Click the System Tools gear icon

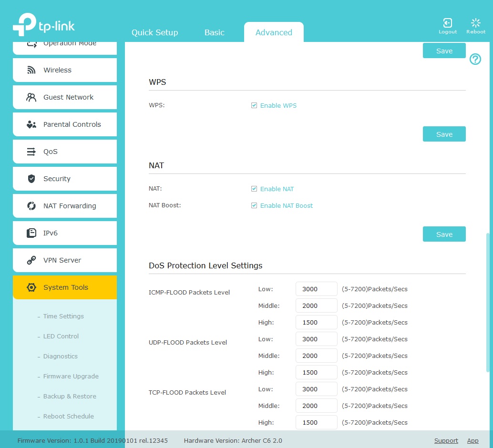(31, 287)
